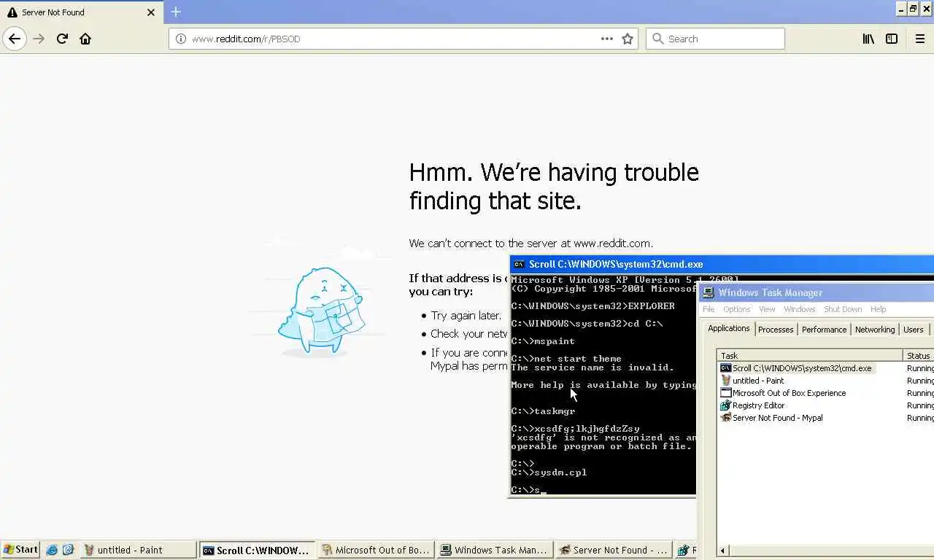Select Microsoft Out of Box Experience task
The width and height of the screenshot is (934, 560).
pyautogui.click(x=789, y=393)
